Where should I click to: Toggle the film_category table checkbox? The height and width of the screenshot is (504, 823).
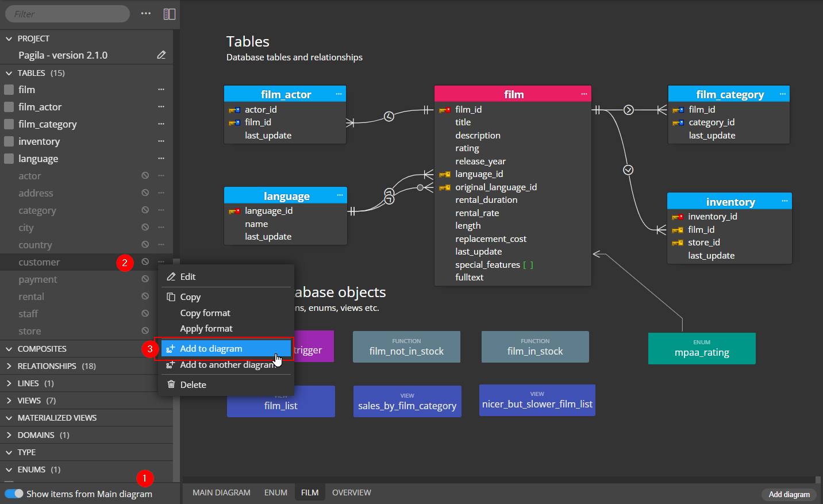pyautogui.click(x=9, y=124)
